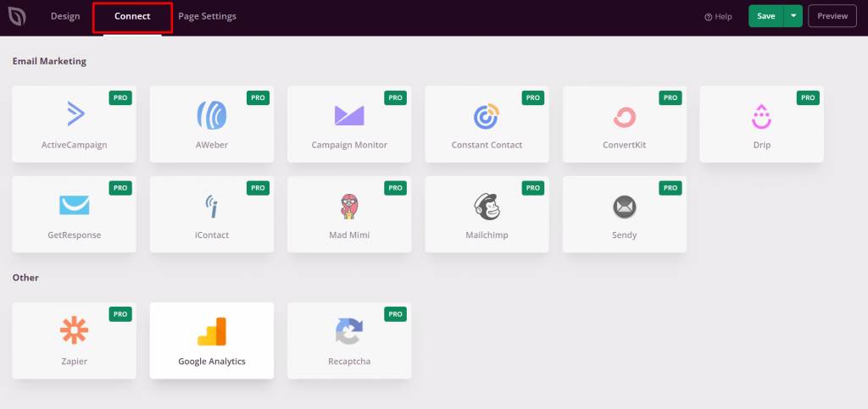Click the Google Analytics bar chart icon
Image resolution: width=868 pixels, height=409 pixels.
pyautogui.click(x=211, y=332)
